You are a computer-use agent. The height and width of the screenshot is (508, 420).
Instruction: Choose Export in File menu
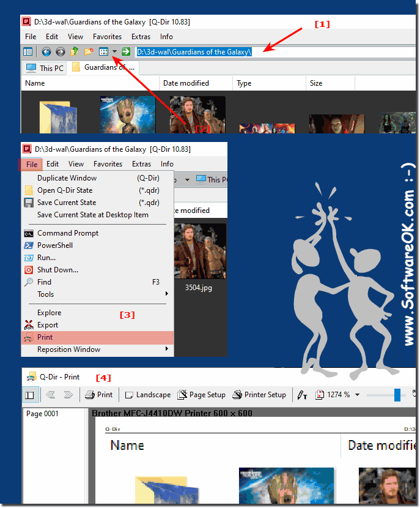pos(97,325)
